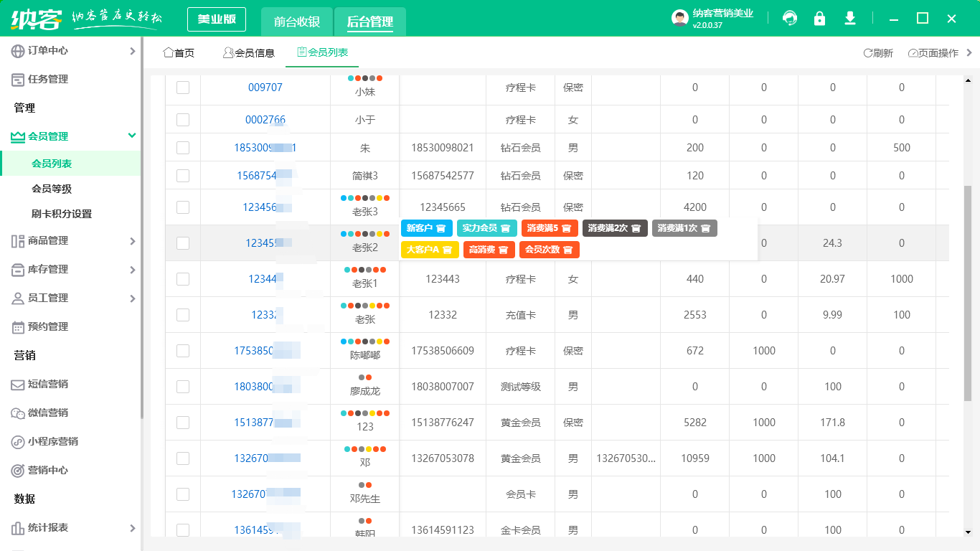Click the 会员管理 crown icon

click(17, 136)
